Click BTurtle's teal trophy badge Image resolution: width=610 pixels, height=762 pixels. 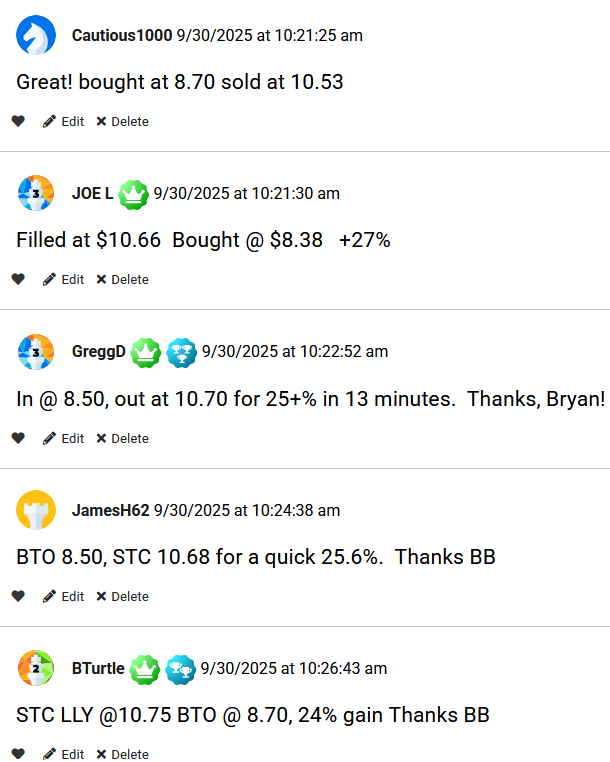pos(181,668)
